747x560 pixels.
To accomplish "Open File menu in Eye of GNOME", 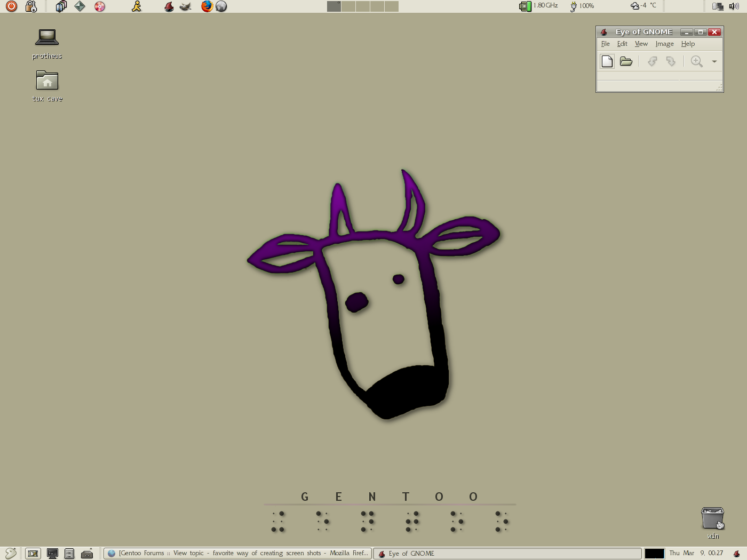I will point(605,44).
